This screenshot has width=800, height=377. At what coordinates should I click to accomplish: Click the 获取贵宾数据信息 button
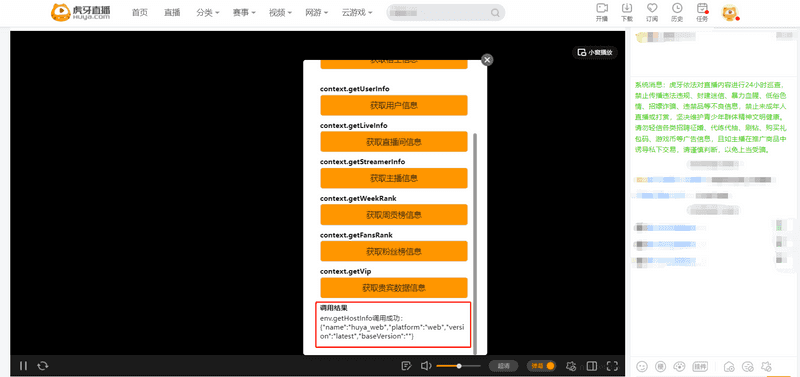[x=394, y=288]
